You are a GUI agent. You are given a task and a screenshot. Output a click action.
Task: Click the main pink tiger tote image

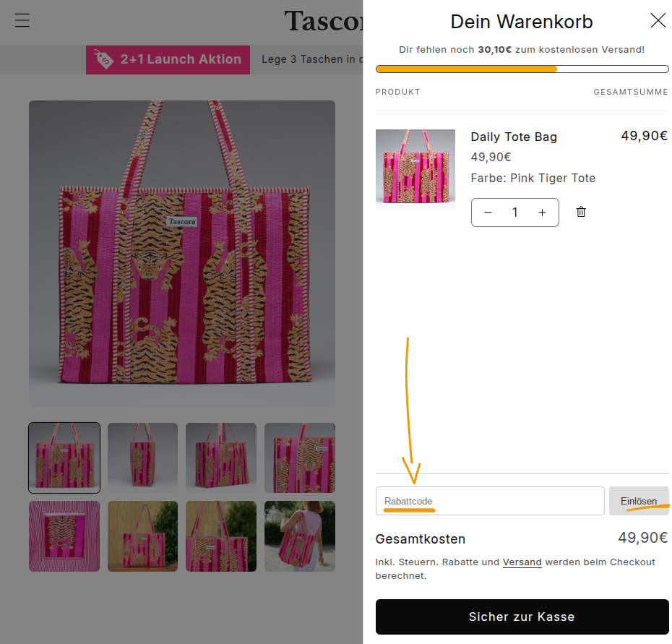[x=181, y=253]
